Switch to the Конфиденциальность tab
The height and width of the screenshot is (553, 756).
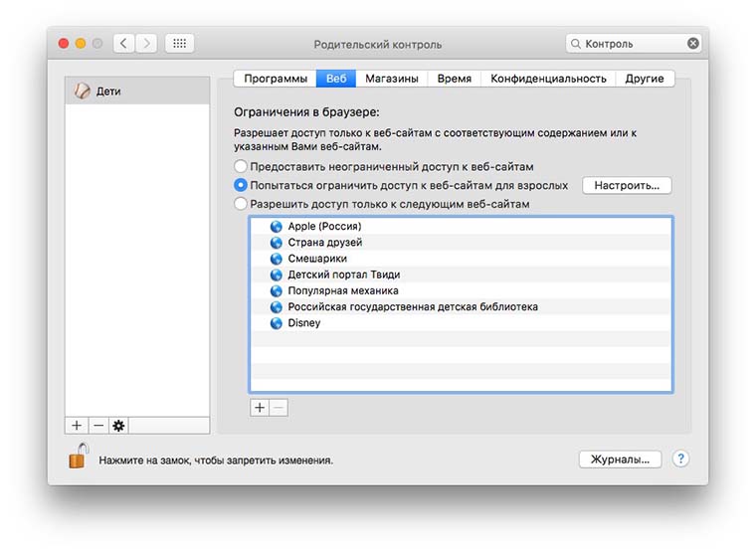coord(548,79)
